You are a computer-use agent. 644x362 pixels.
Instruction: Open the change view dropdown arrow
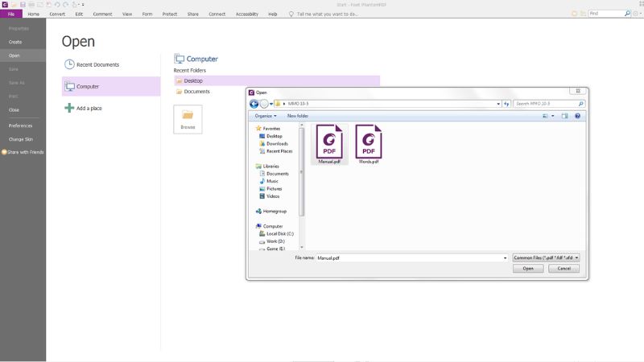(554, 116)
